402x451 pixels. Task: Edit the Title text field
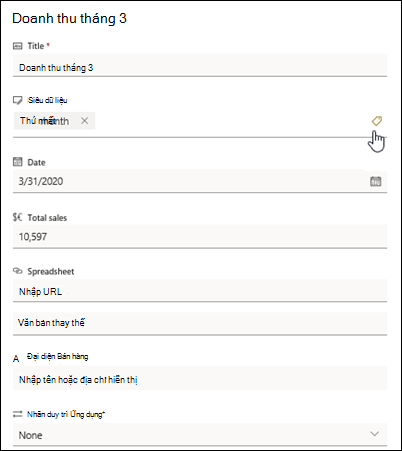pyautogui.click(x=200, y=66)
